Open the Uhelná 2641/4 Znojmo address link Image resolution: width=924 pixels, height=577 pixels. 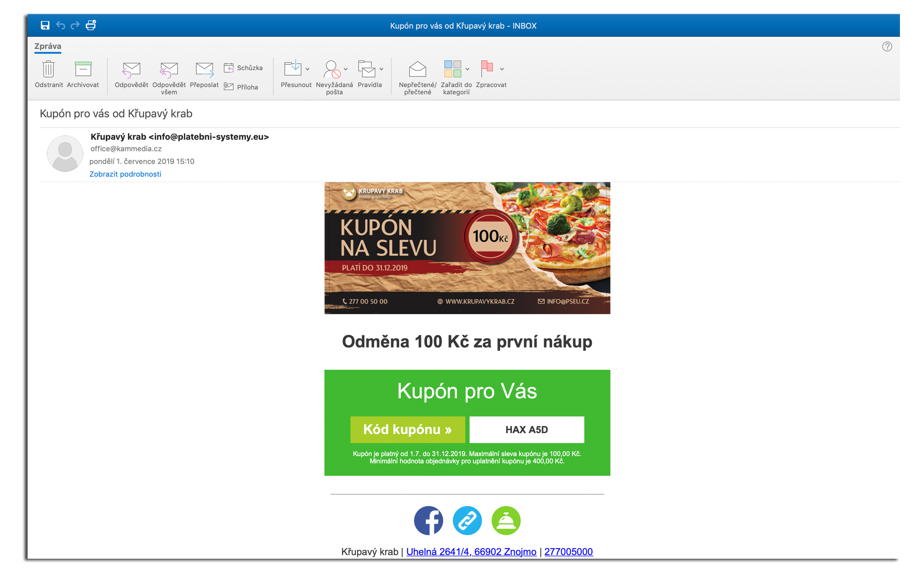coord(471,551)
